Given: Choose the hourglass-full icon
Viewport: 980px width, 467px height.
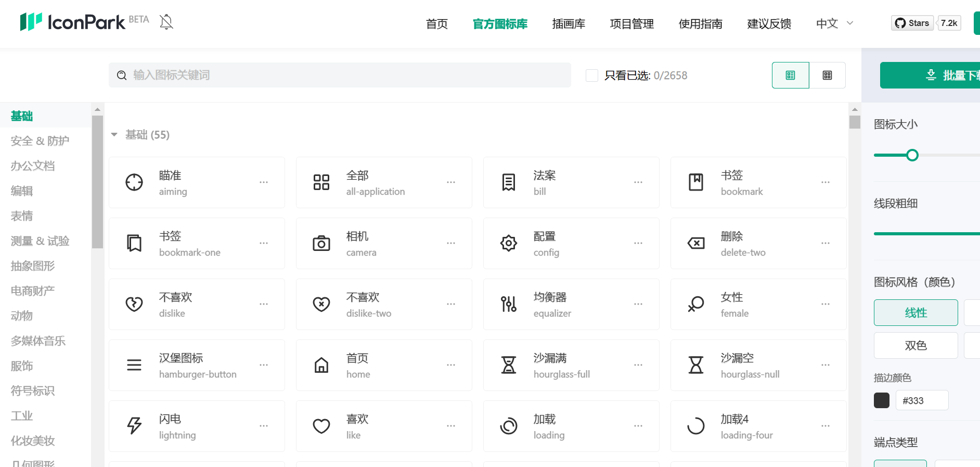Looking at the screenshot, I should point(509,365).
